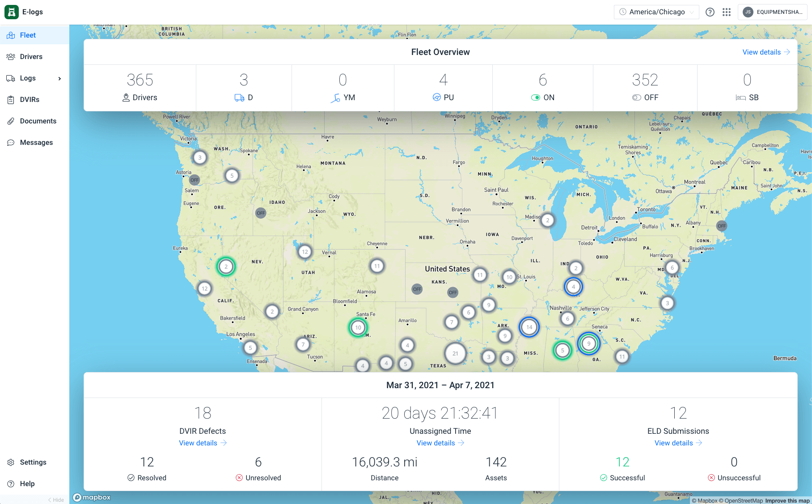Viewport: 812px width, 504px height.
Task: Select the Drivers sidebar icon
Action: point(11,56)
